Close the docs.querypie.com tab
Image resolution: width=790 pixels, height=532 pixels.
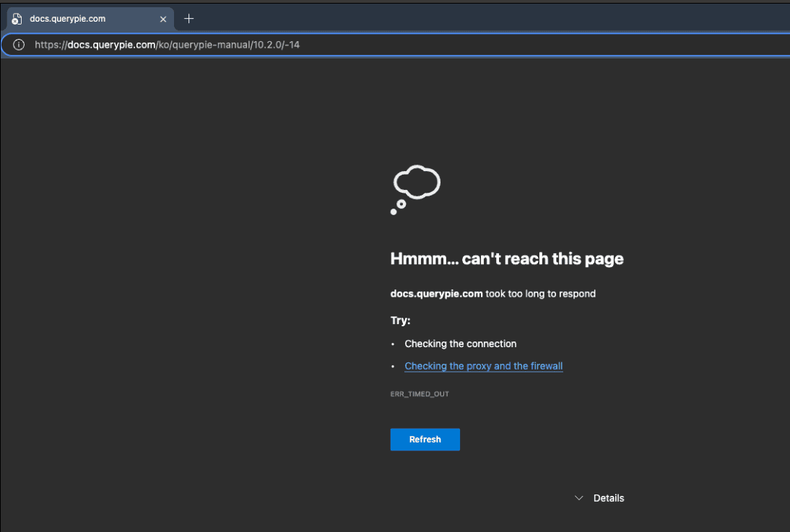162,19
